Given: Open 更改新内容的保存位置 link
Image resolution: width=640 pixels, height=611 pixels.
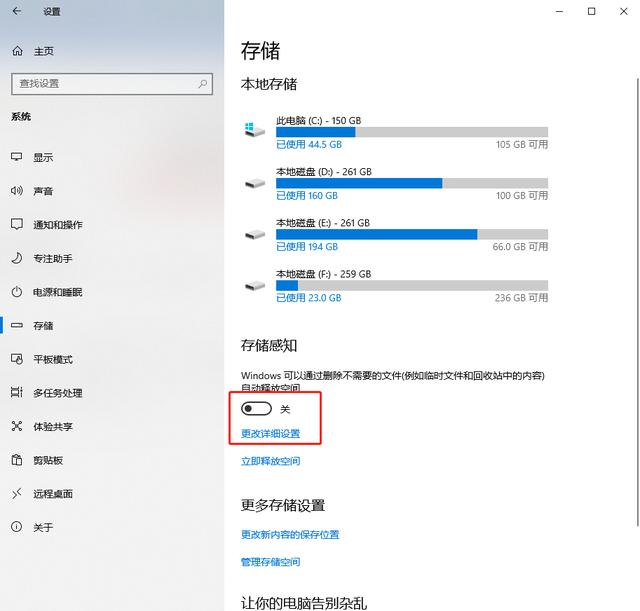Looking at the screenshot, I should coord(290,535).
